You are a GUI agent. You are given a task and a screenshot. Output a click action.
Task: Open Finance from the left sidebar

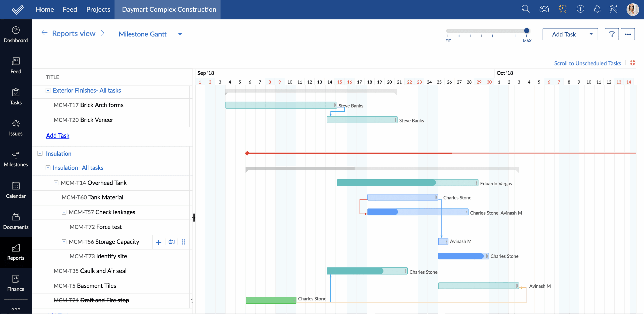[x=16, y=283]
